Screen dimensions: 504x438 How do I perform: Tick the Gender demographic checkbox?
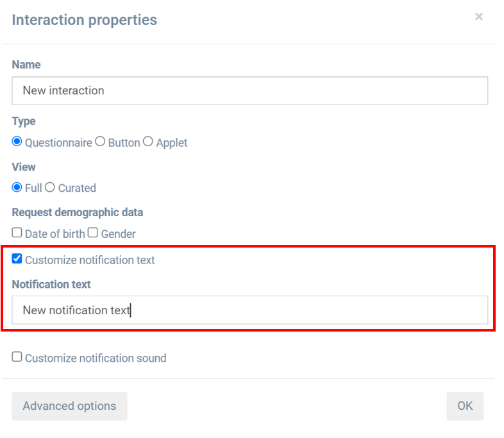coord(92,233)
